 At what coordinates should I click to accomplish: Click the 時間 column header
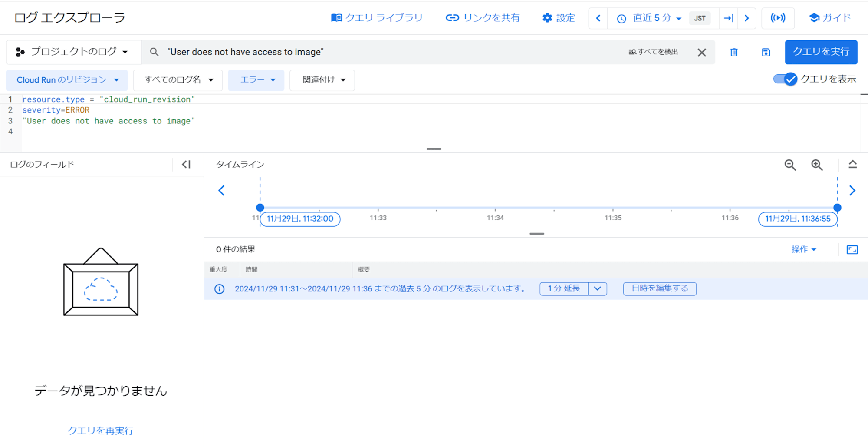click(251, 270)
